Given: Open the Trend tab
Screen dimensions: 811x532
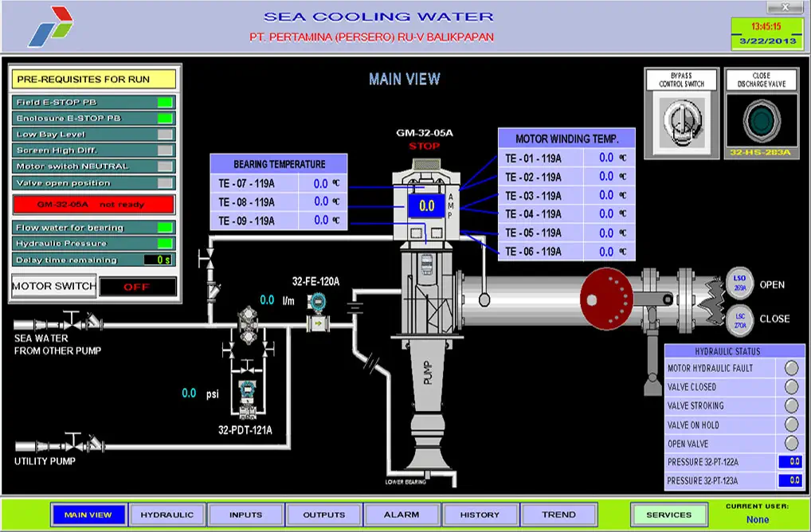Looking at the screenshot, I should pyautogui.click(x=558, y=514).
